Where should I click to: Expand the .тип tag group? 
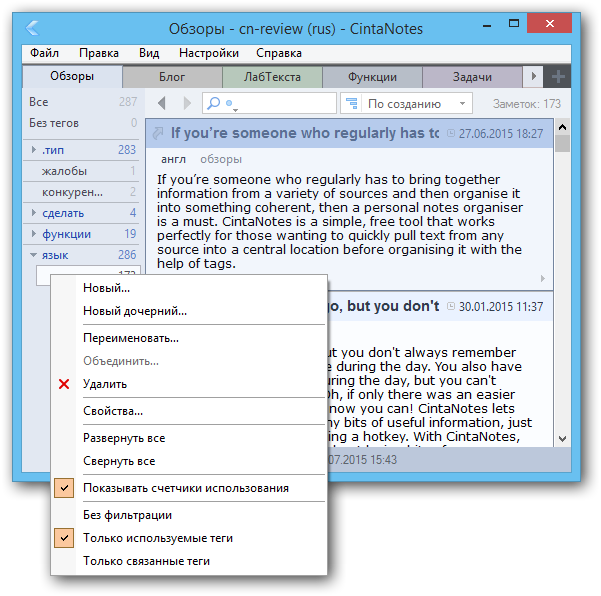coord(34,149)
